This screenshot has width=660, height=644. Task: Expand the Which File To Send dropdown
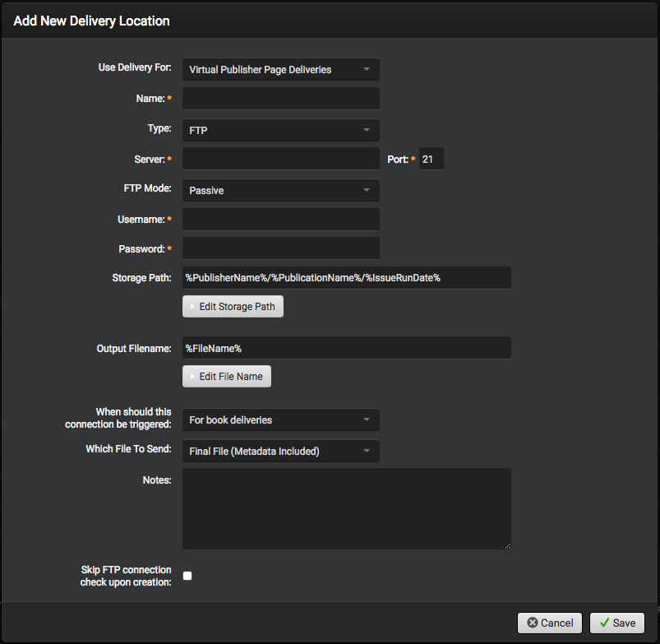pyautogui.click(x=280, y=451)
